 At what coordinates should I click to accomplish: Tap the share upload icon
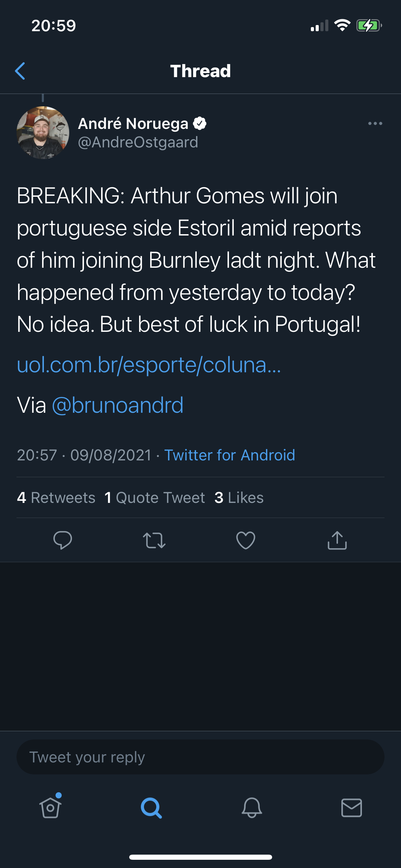tap(337, 540)
